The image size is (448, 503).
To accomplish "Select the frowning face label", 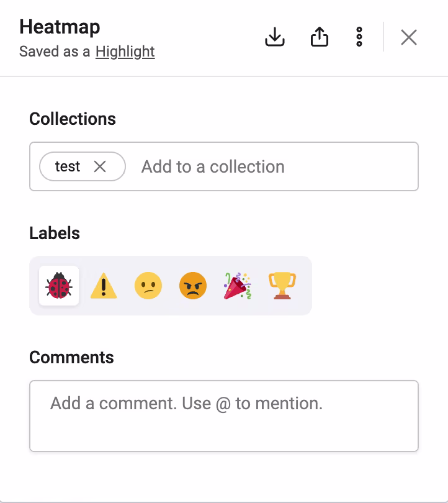I will point(148,286).
